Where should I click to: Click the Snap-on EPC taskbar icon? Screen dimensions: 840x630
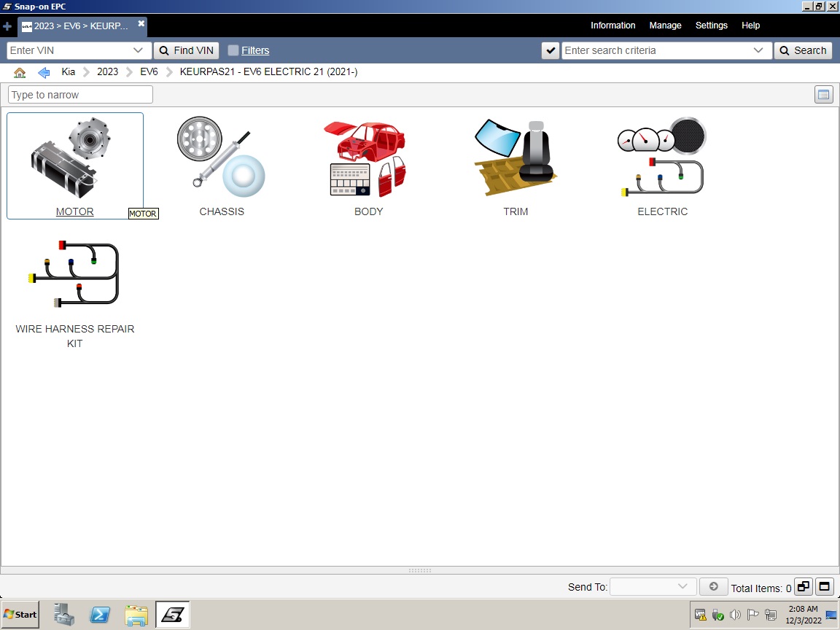pyautogui.click(x=173, y=615)
